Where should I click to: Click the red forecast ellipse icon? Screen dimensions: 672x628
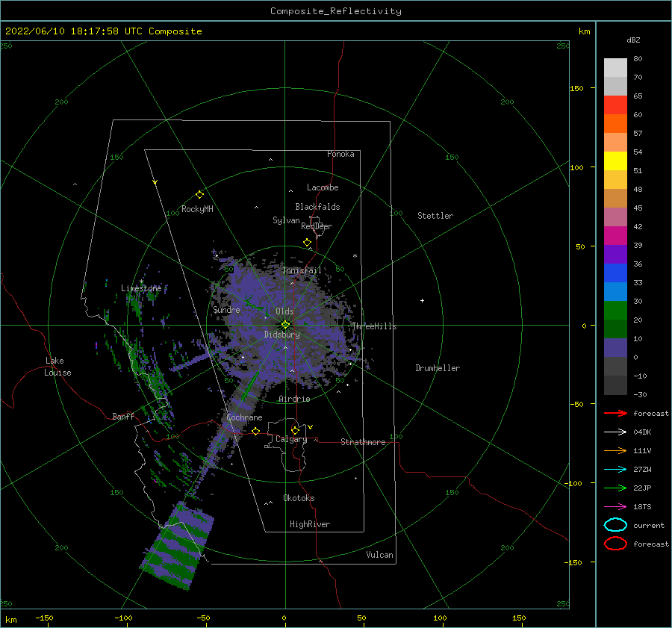click(615, 544)
